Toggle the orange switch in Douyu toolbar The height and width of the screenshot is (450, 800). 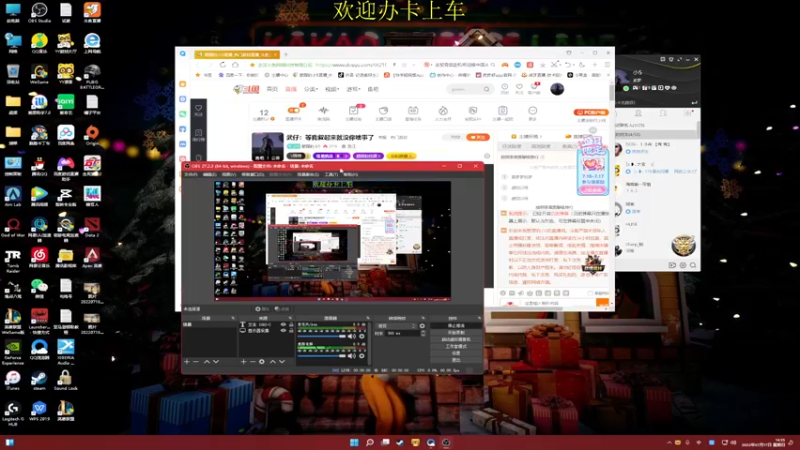293,110
